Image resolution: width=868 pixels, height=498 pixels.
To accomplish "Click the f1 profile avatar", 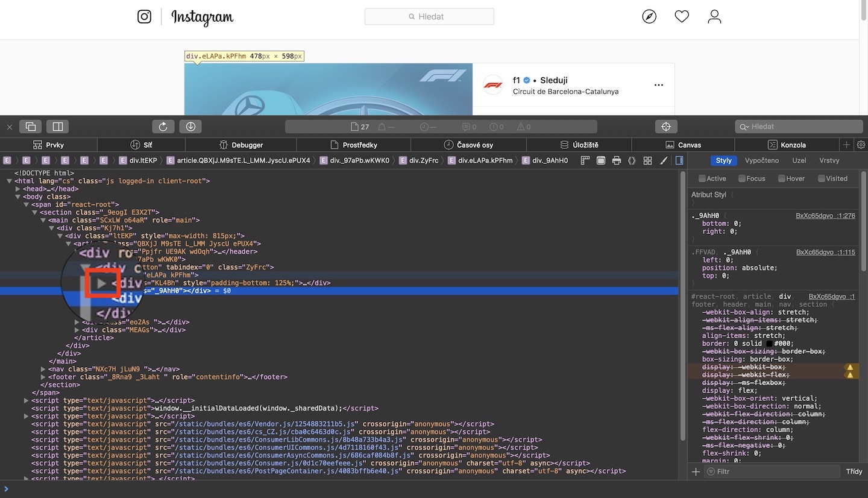I will [493, 85].
